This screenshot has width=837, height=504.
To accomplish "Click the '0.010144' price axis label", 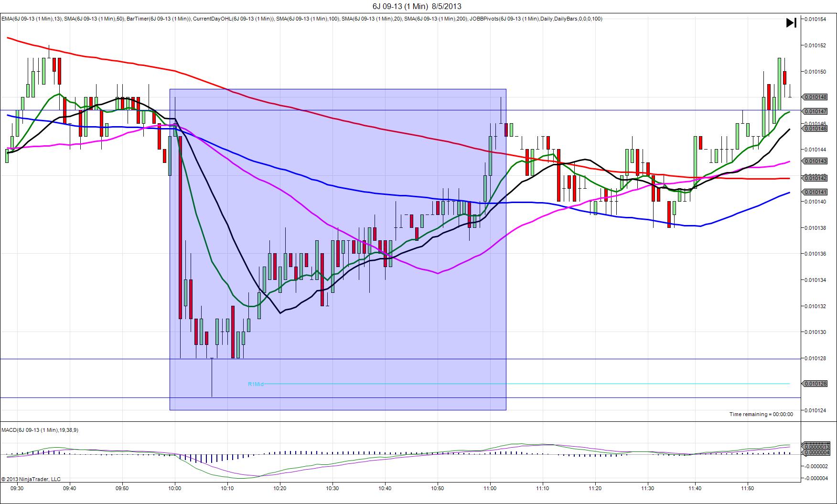I will click(816, 150).
